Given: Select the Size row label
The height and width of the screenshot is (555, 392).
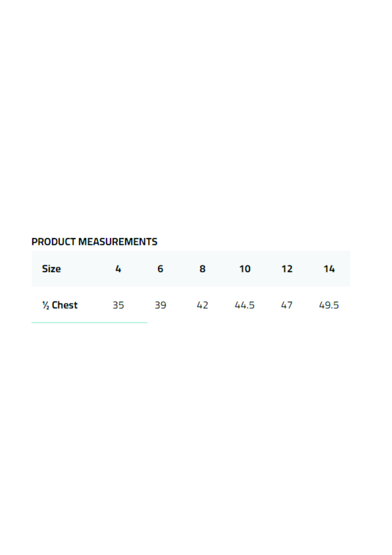Looking at the screenshot, I should [51, 269].
